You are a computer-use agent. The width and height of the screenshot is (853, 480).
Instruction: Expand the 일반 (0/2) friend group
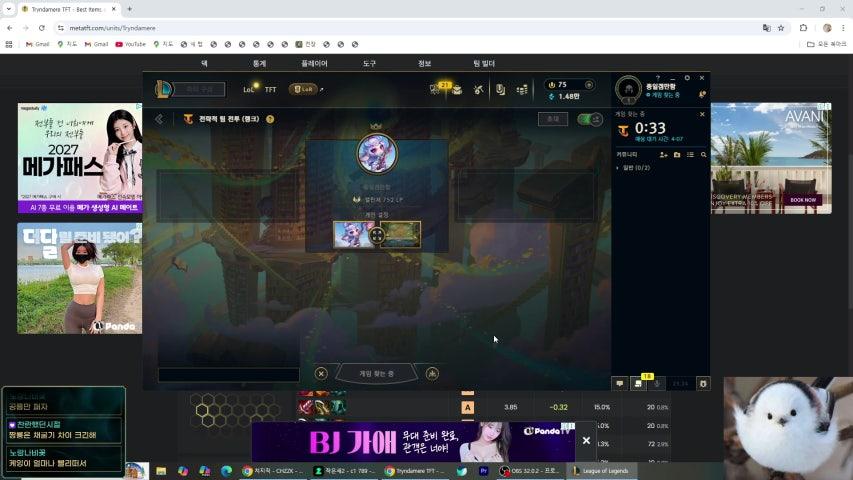tap(634, 168)
